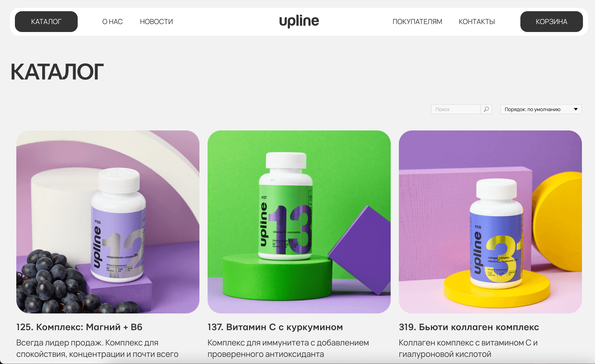Image resolution: width=595 pixels, height=364 pixels.
Task: Click description Коллаген комплекс с витамином С
Action: 468,348
